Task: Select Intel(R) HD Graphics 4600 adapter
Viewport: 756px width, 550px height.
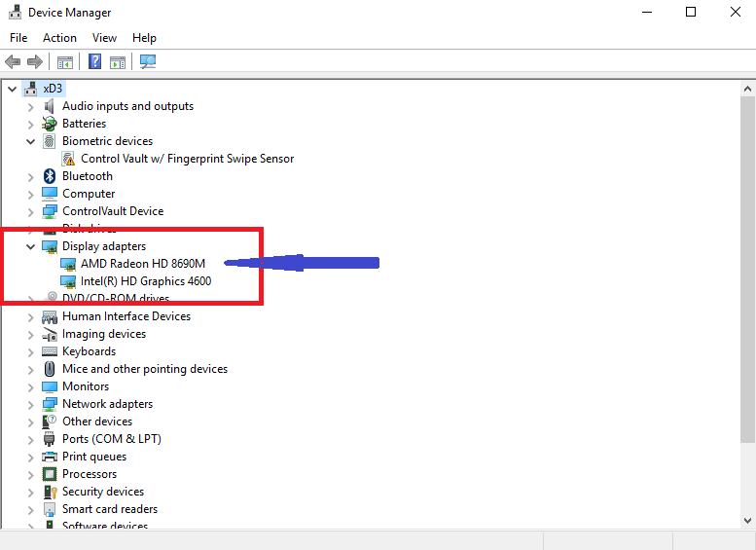Action: point(145,281)
